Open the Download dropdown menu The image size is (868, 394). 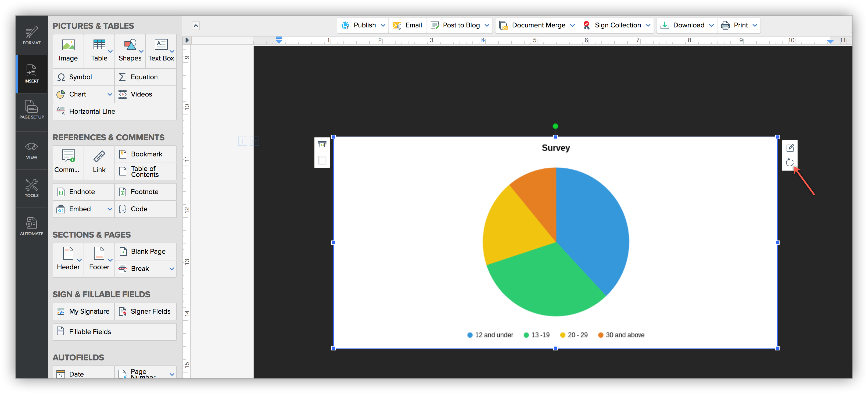pyautogui.click(x=711, y=25)
